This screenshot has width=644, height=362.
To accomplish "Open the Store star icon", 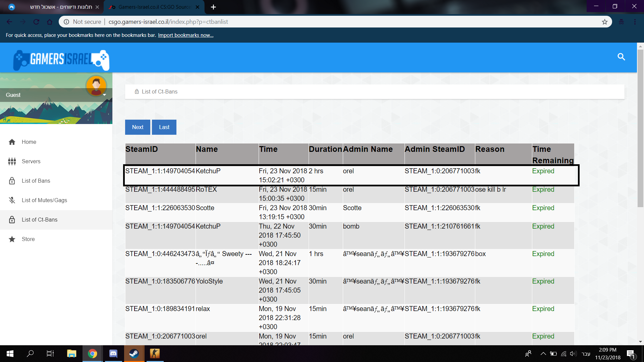I will point(12,239).
